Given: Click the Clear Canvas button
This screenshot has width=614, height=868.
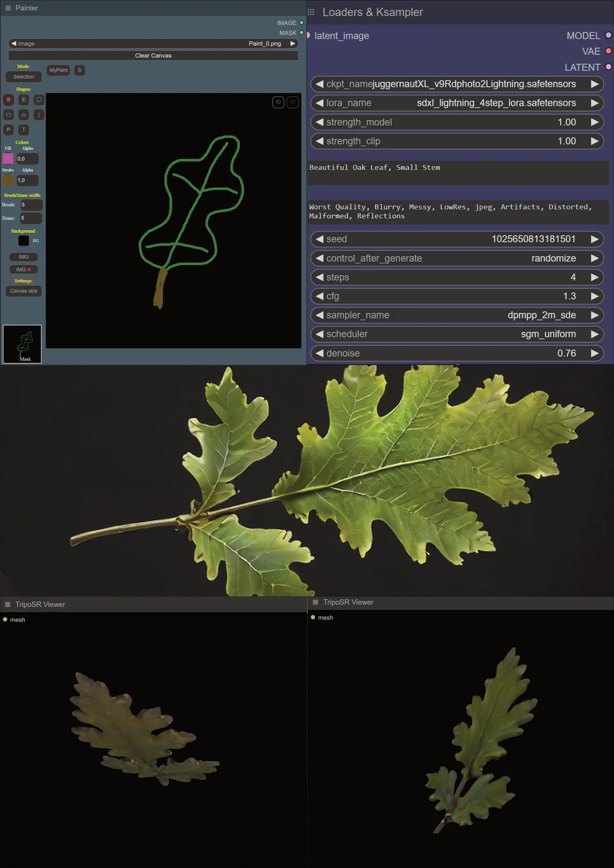Looking at the screenshot, I should click(x=153, y=55).
